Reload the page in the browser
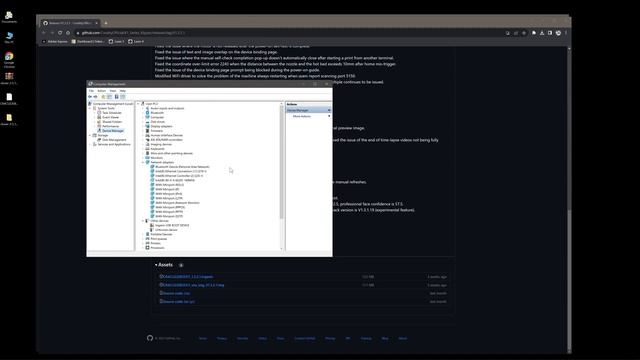 tap(60, 33)
